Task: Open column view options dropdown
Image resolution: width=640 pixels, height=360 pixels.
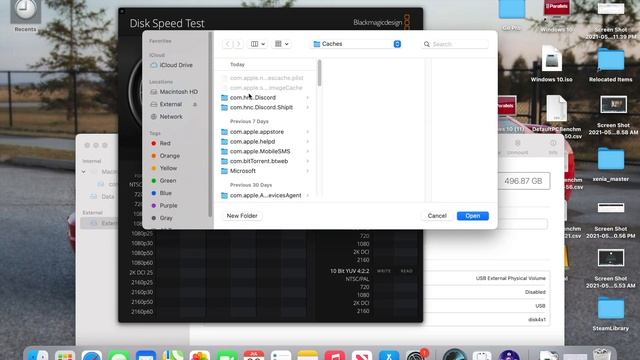Action: pyautogui.click(x=258, y=44)
